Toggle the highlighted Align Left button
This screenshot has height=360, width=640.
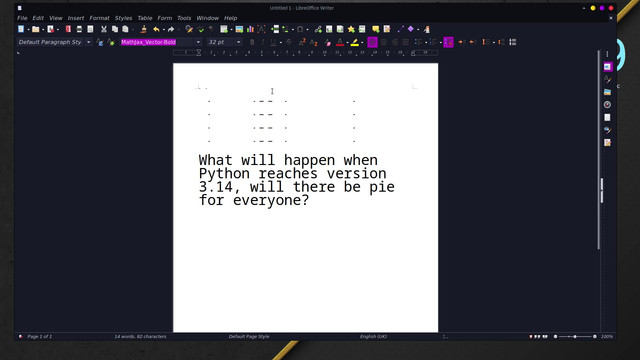tap(372, 42)
